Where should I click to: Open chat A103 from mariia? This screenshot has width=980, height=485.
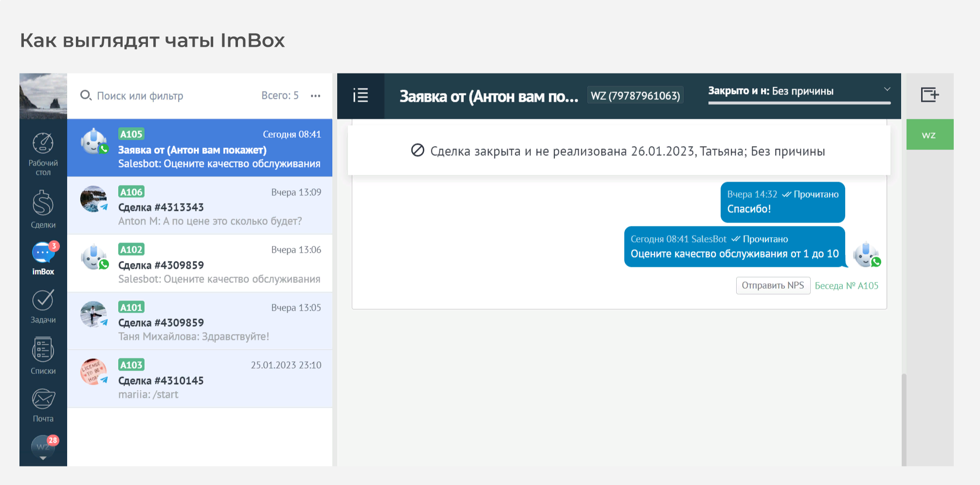click(x=200, y=379)
